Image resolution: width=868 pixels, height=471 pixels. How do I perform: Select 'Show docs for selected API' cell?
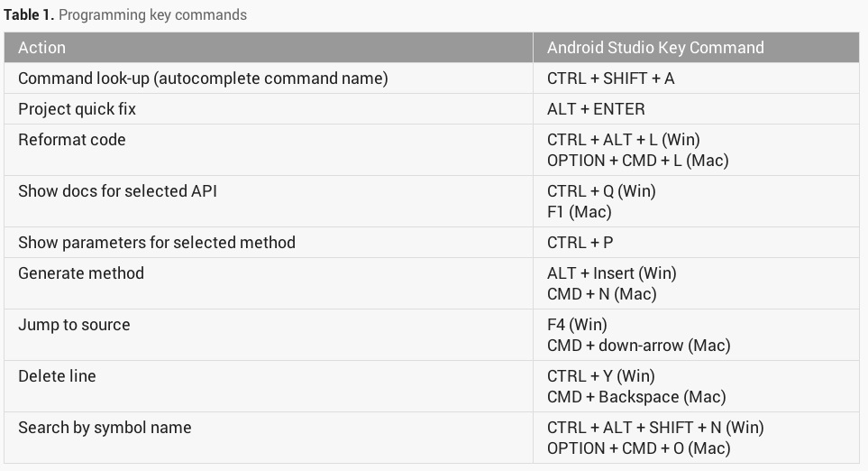(x=117, y=191)
